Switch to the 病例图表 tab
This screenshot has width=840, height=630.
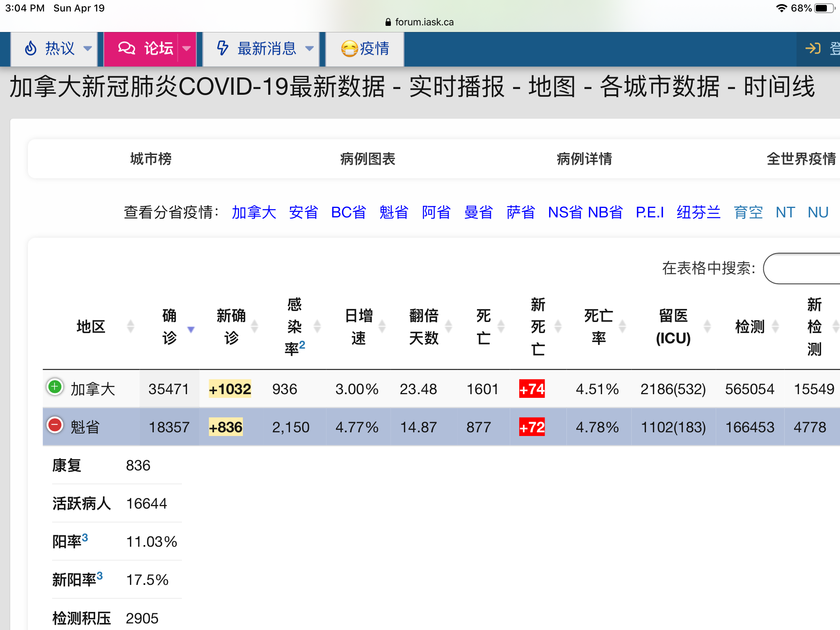point(367,159)
